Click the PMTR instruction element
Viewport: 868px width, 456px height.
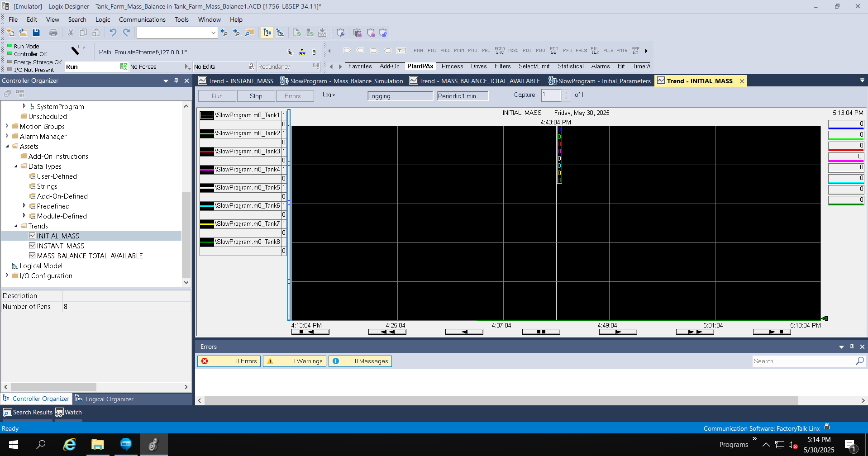click(x=622, y=51)
